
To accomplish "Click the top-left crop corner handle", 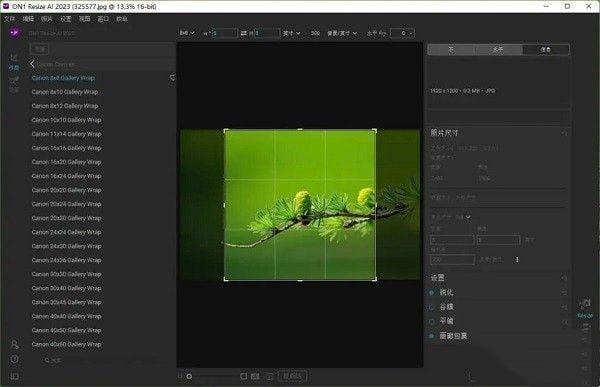I will [x=225, y=131].
